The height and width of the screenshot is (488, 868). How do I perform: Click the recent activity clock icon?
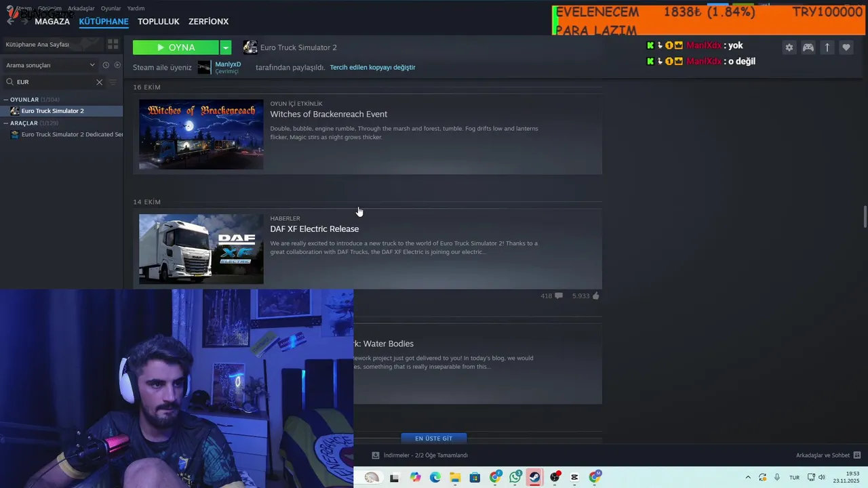click(106, 65)
